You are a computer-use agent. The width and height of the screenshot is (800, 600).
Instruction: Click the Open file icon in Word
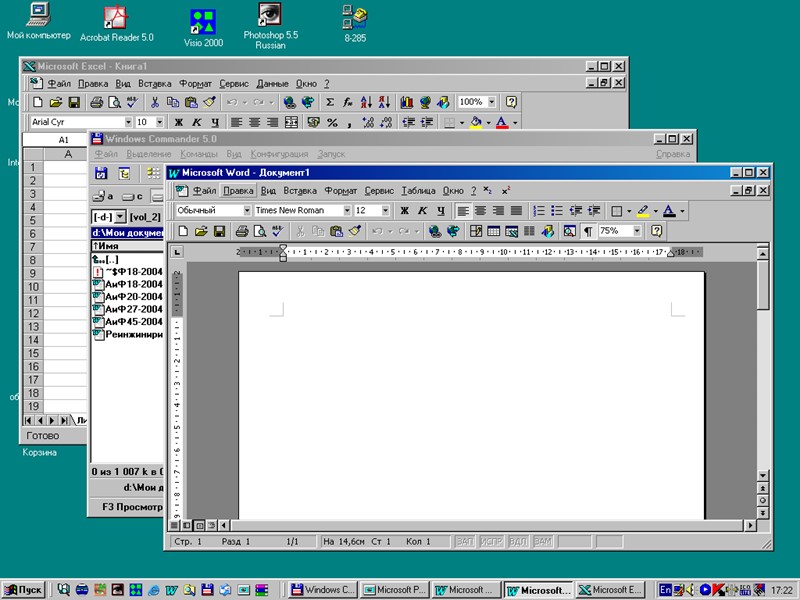[201, 232]
